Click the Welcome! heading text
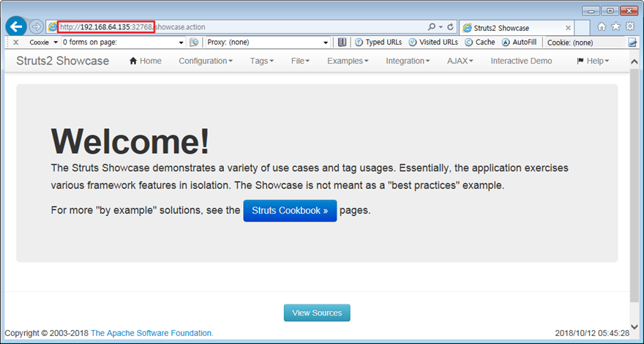The width and height of the screenshot is (644, 344). (130, 141)
